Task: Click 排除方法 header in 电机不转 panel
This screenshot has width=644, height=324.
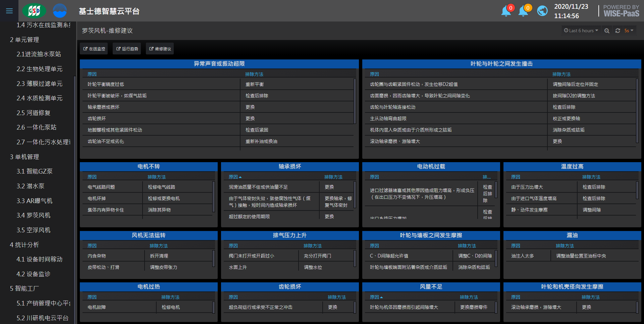Action: pos(157,177)
